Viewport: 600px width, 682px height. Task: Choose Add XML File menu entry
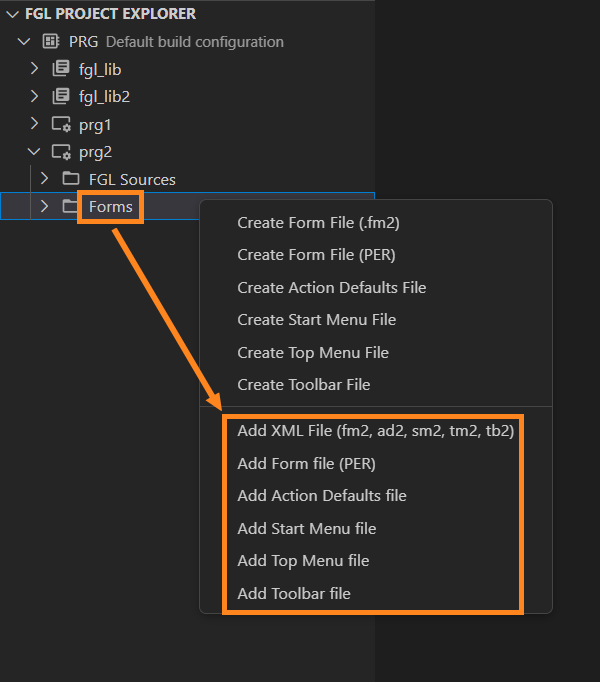381,431
